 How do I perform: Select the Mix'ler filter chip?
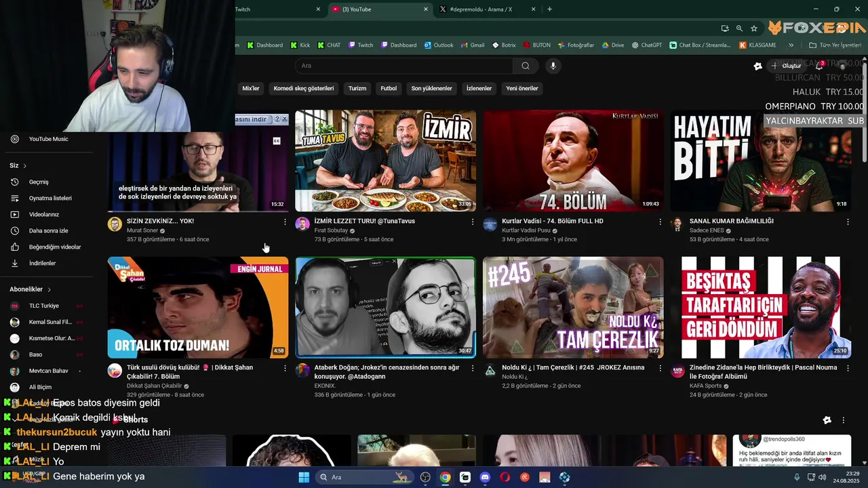click(x=251, y=88)
